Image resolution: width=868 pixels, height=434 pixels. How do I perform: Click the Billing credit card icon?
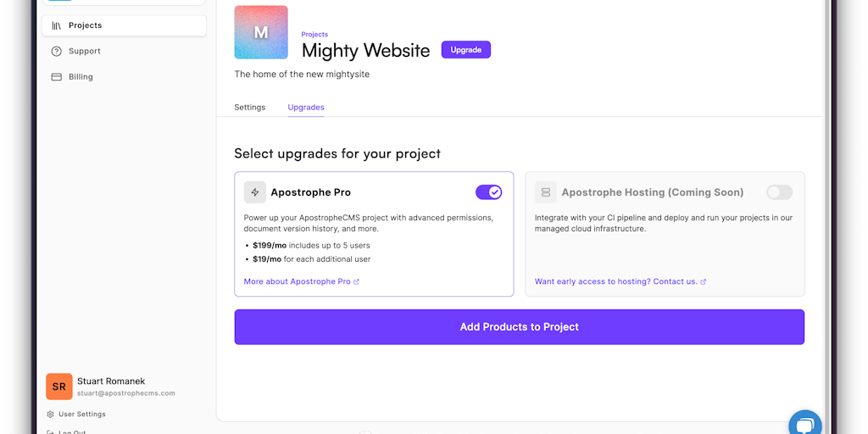pos(57,76)
